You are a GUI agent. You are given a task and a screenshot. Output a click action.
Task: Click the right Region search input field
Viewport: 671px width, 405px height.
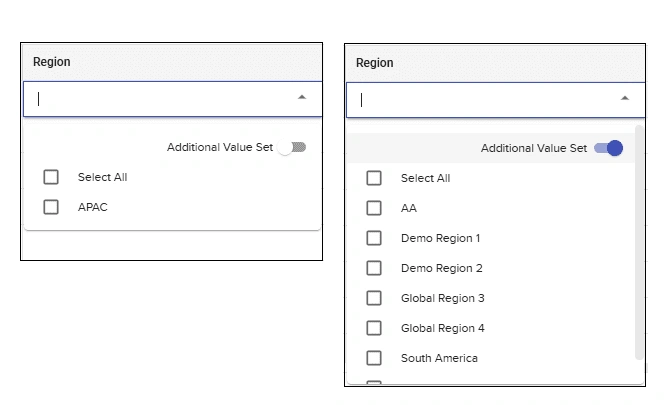tap(480, 99)
